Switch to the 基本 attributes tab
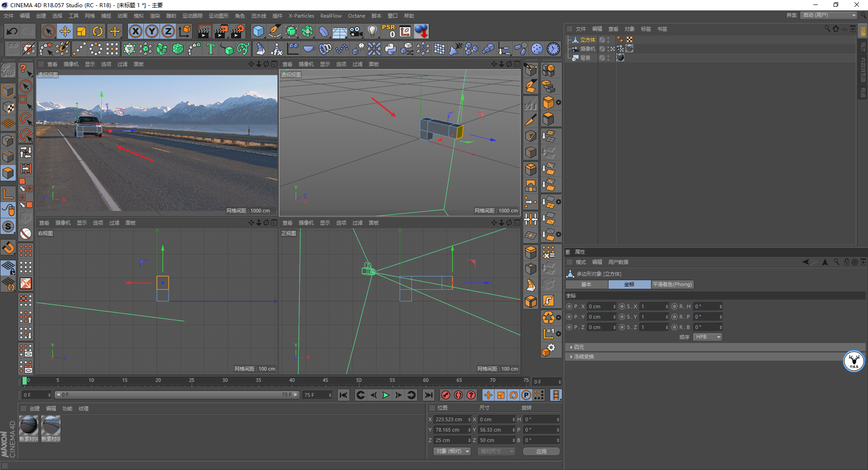Viewport: 868px width, 470px height. [x=586, y=284]
